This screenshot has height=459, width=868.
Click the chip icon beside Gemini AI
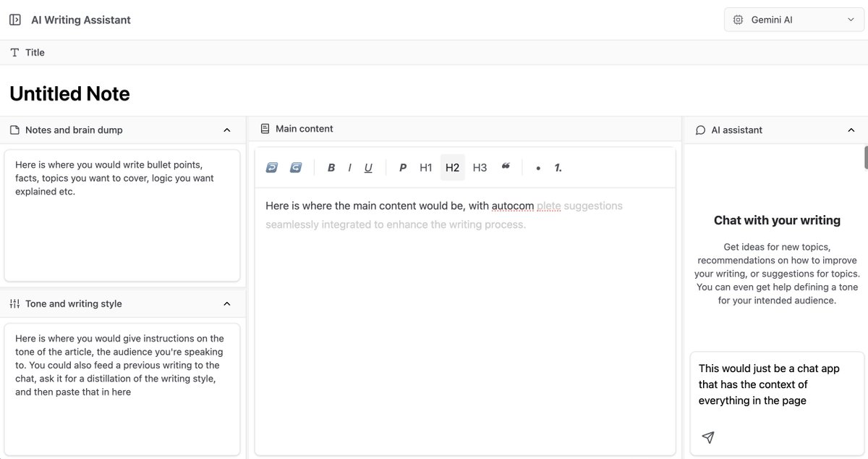[x=738, y=20]
